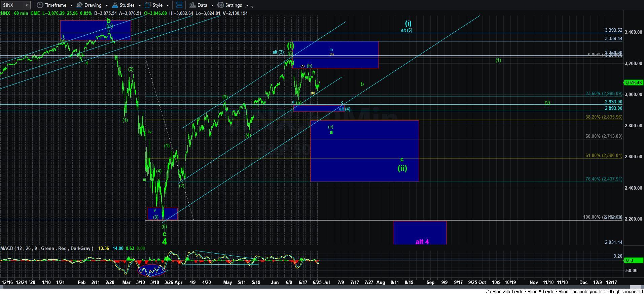Click the cyan (i) wave label at top
The width and height of the screenshot is (644, 294).
pyautogui.click(x=408, y=23)
